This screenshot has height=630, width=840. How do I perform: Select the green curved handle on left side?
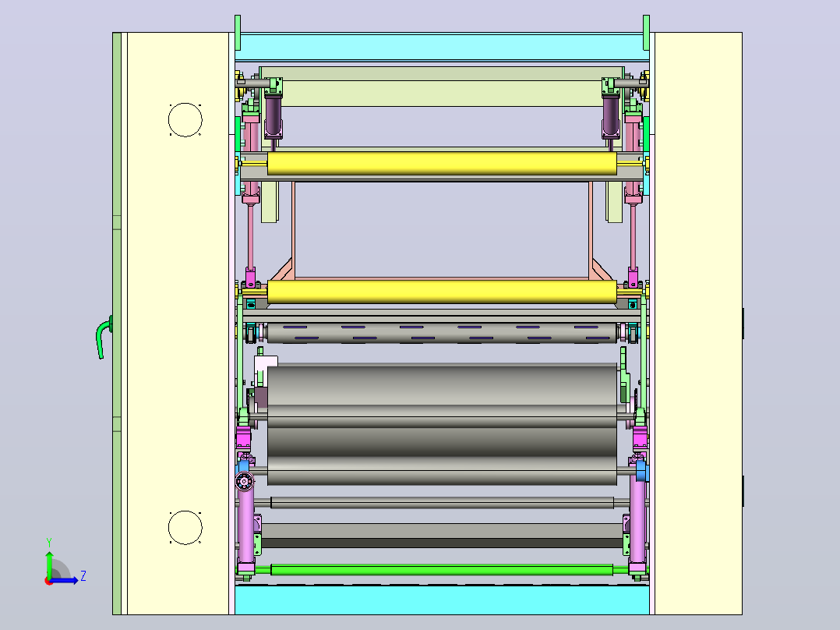pos(104,338)
